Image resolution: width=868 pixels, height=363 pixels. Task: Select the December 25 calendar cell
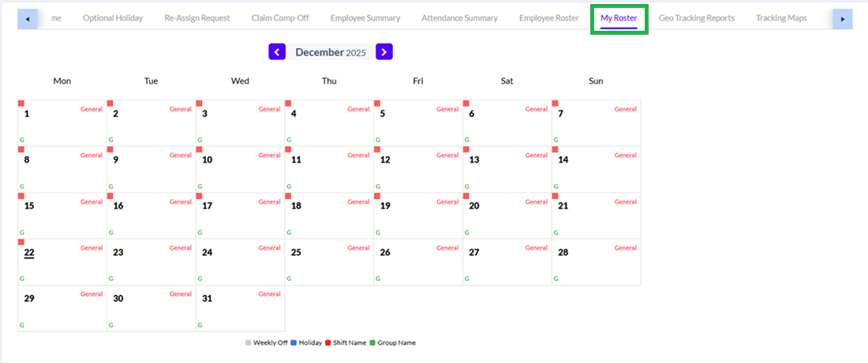[329, 262]
